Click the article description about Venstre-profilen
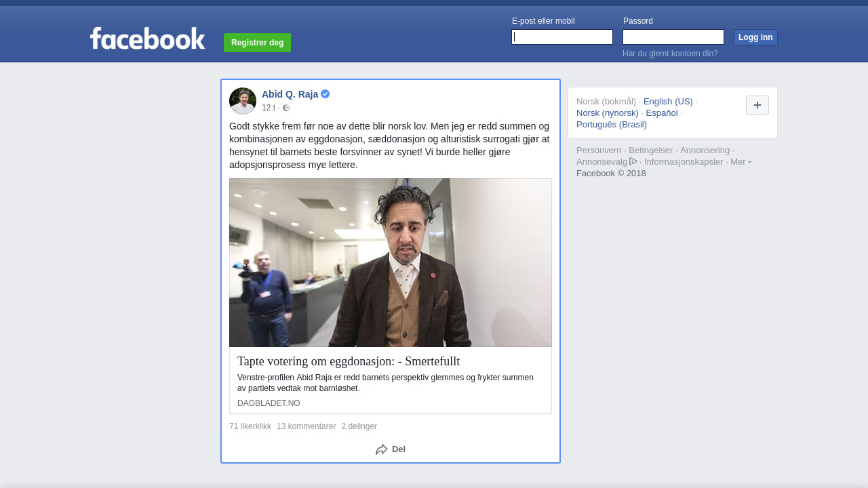This screenshot has height=488, width=868. [x=385, y=383]
